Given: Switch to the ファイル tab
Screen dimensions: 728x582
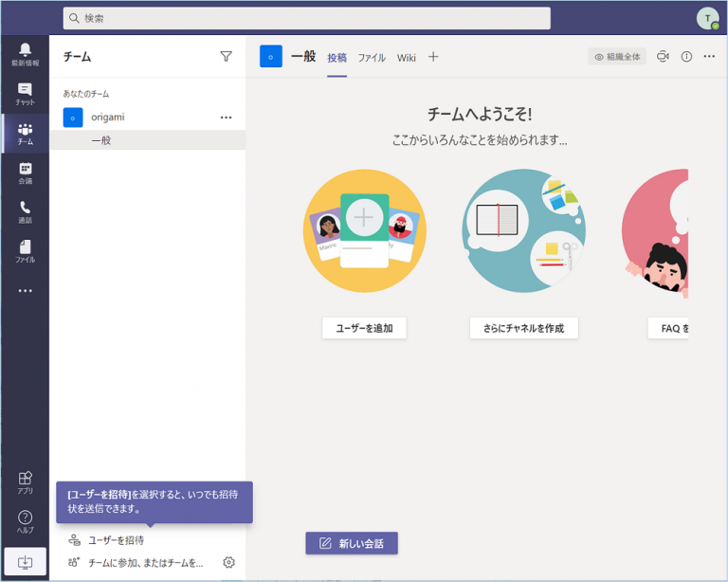Looking at the screenshot, I should coord(371,58).
